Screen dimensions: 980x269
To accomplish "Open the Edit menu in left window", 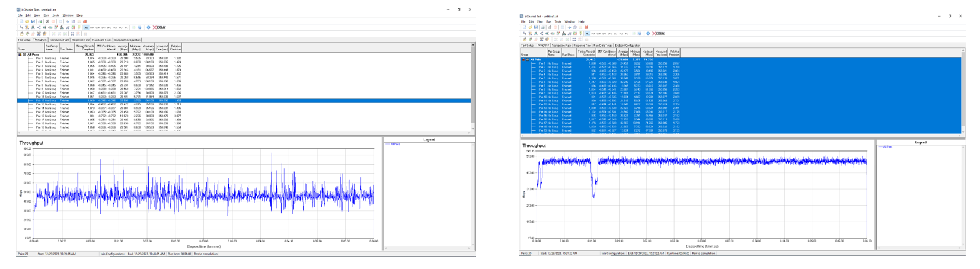I will point(28,15).
